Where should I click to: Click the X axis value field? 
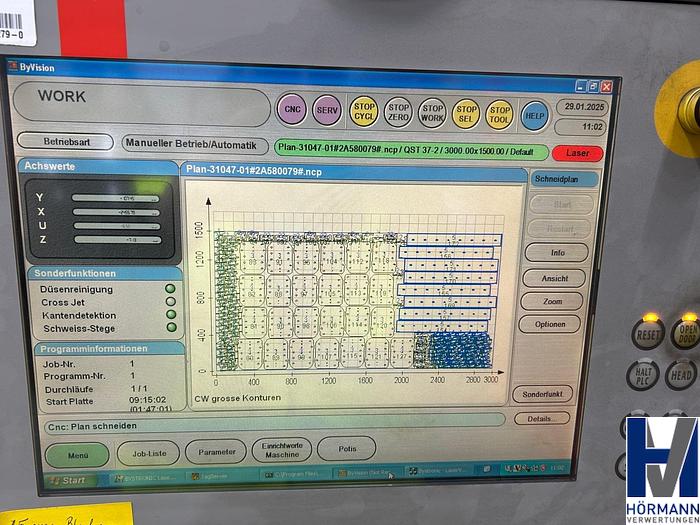(x=116, y=212)
